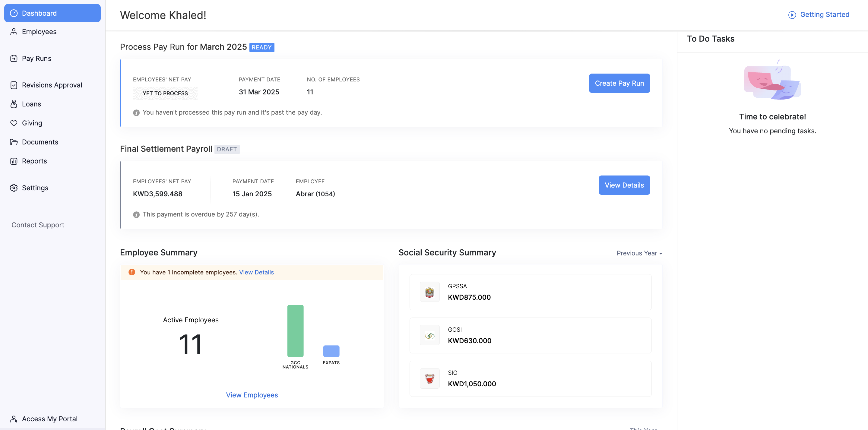Click View Details for Final Settlement

coord(624,185)
